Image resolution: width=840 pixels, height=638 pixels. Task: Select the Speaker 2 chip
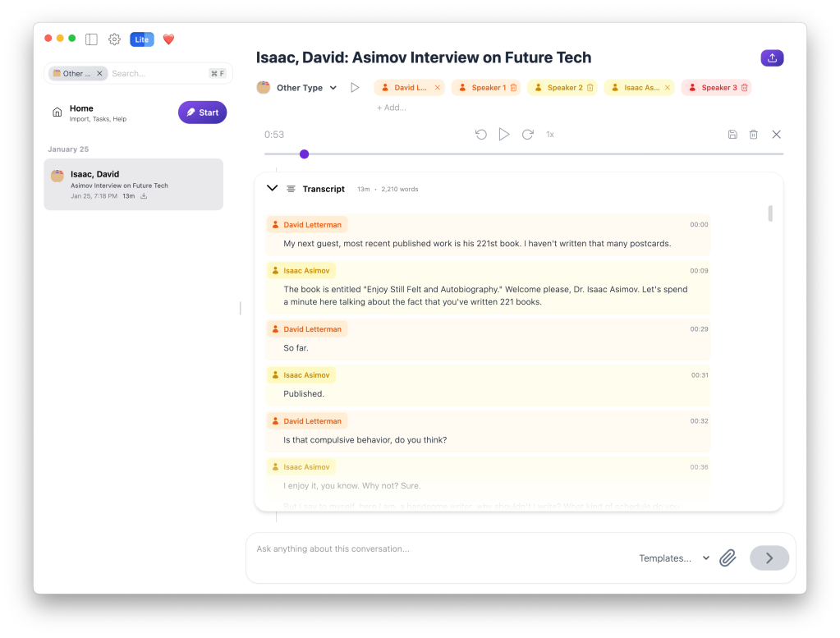(562, 88)
